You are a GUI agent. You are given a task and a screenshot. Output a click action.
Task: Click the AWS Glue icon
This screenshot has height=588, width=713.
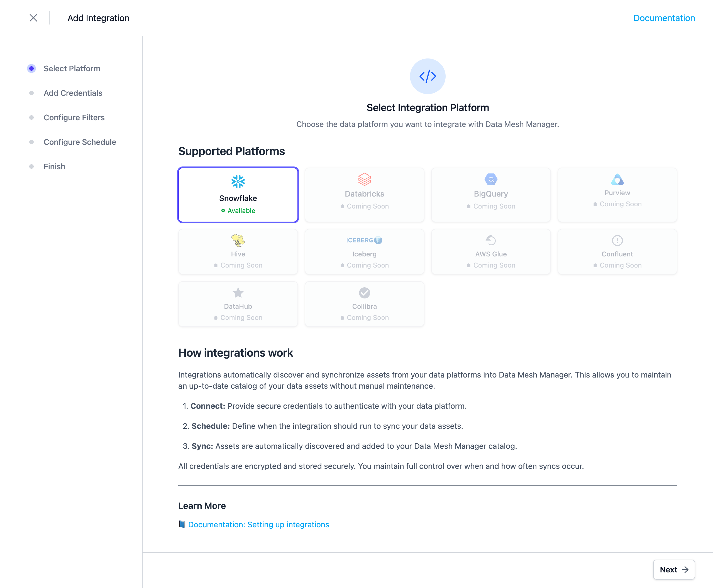point(491,240)
